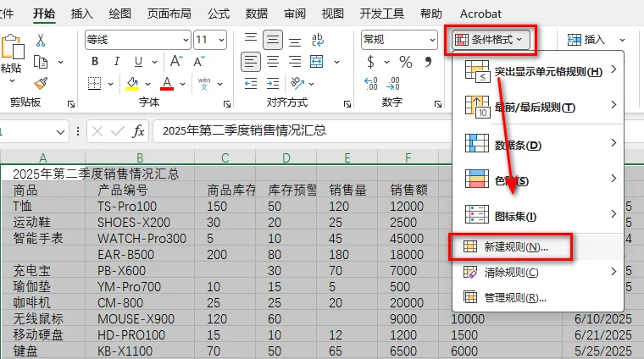The height and width of the screenshot is (359, 644).
Task: Toggle left horizontal alignment
Action: (251, 62)
